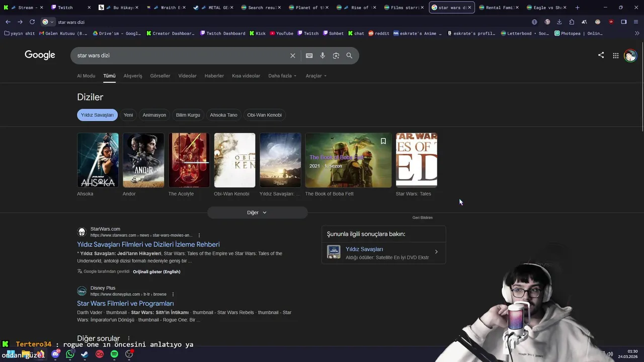Click the translate page icon in address bar
The width and height of the screenshot is (644, 362).
click(x=534, y=22)
